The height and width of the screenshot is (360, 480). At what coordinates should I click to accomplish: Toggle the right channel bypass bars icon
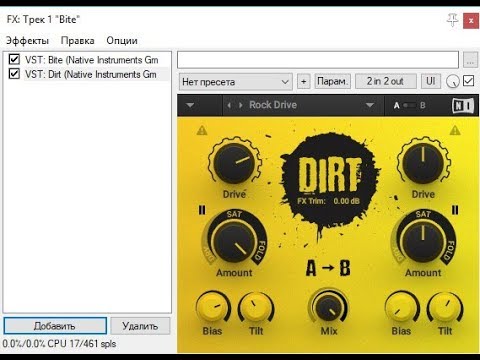point(455,210)
